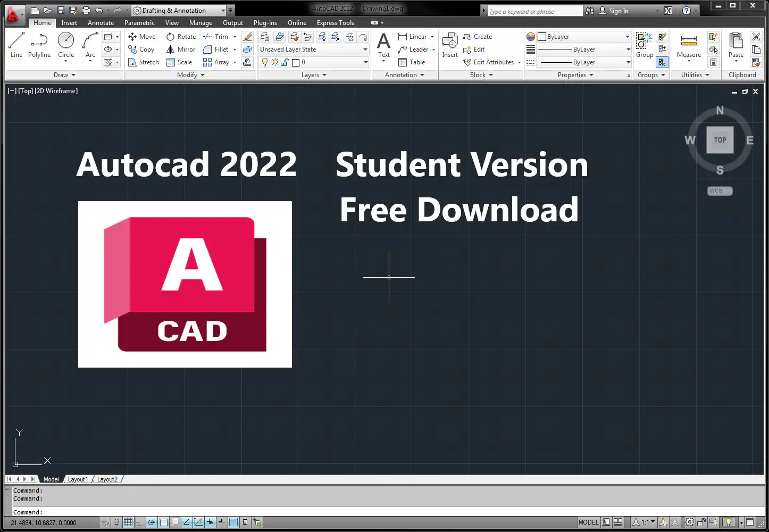
Task: Click the Group objects tool
Action: [x=645, y=45]
